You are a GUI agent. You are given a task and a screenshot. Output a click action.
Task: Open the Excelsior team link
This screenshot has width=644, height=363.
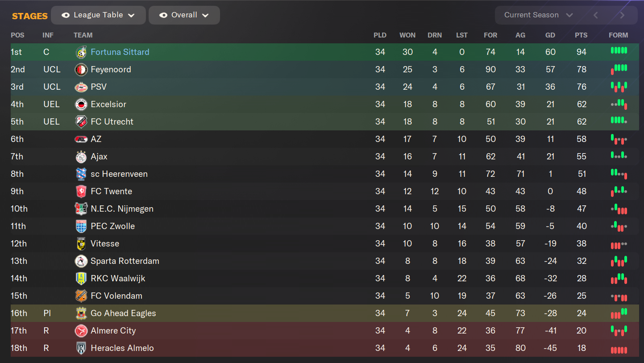[x=108, y=104]
